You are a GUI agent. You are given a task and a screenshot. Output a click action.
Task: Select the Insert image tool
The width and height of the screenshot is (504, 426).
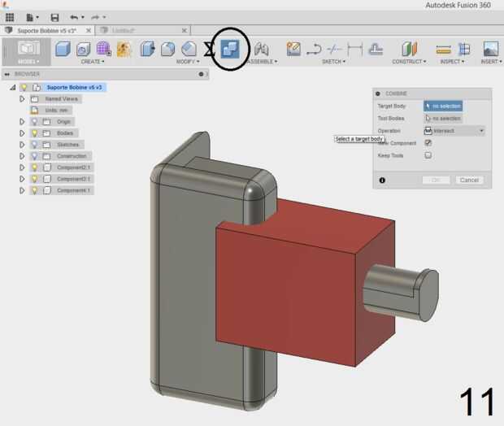point(491,50)
